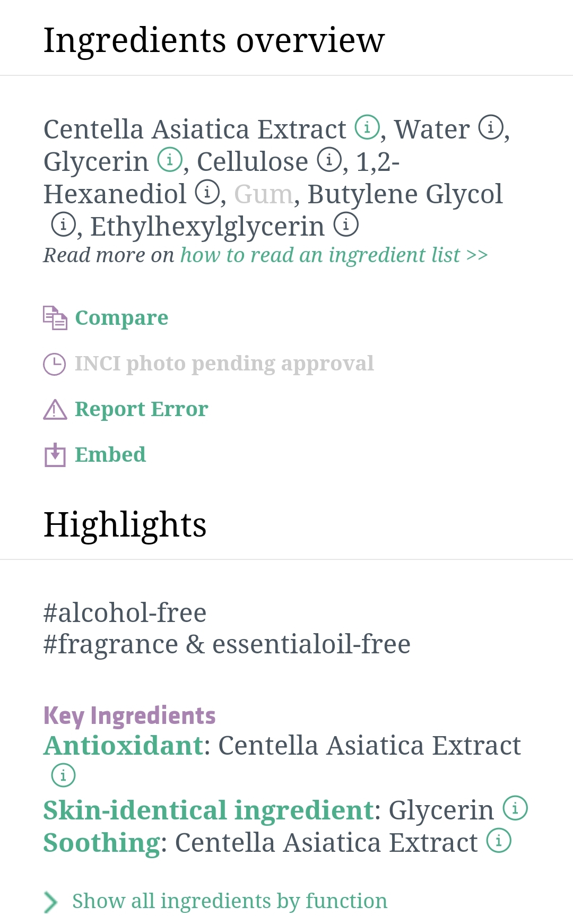Viewport: 573px width, 924px height.
Task: Open info icon beside Ethylhexylglycerin
Action: click(346, 224)
